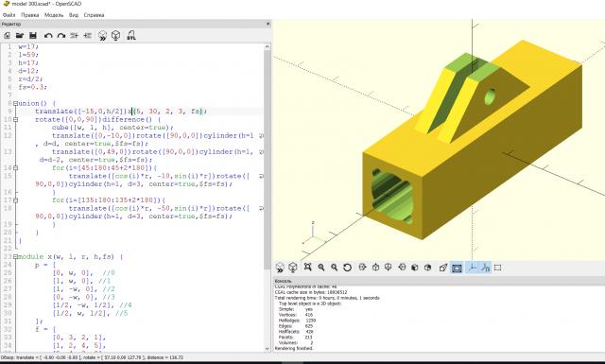Open the Модель menu
The image size is (605, 364).
54,15
